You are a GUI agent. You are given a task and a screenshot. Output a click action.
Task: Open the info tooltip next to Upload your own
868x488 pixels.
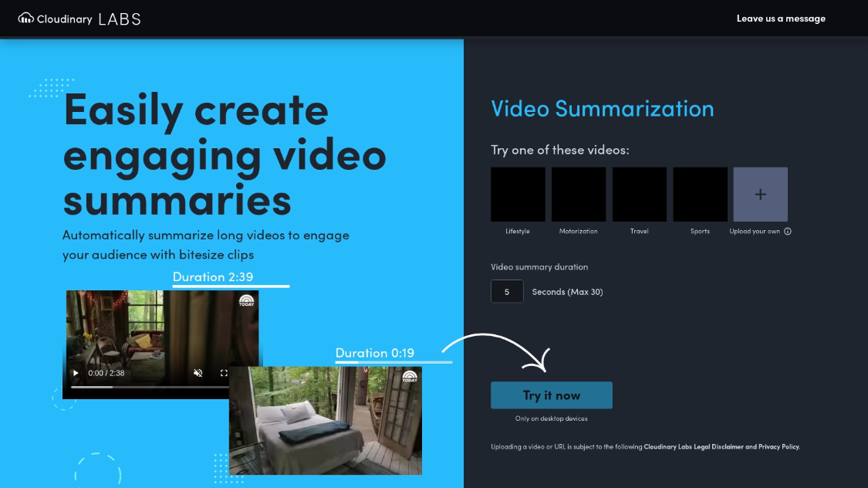[789, 231]
